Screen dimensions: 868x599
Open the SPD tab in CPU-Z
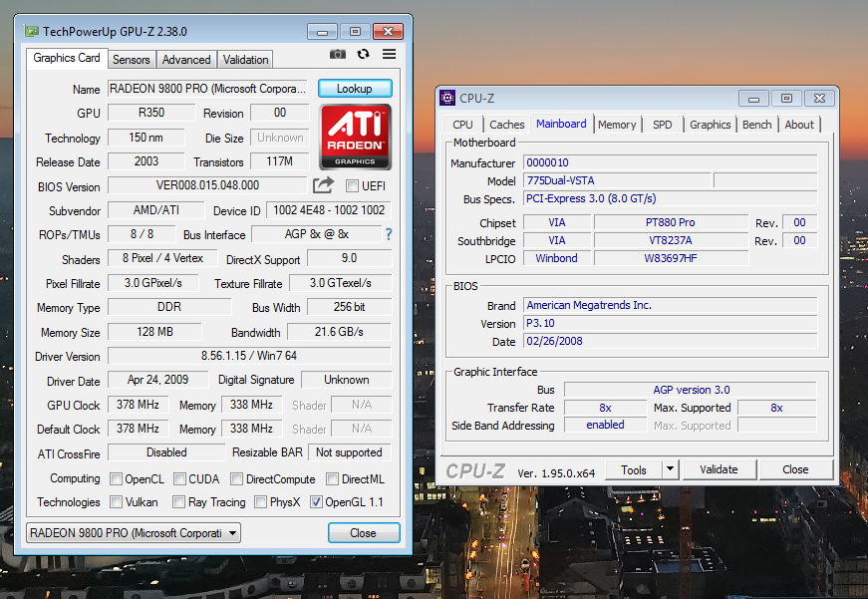click(662, 125)
